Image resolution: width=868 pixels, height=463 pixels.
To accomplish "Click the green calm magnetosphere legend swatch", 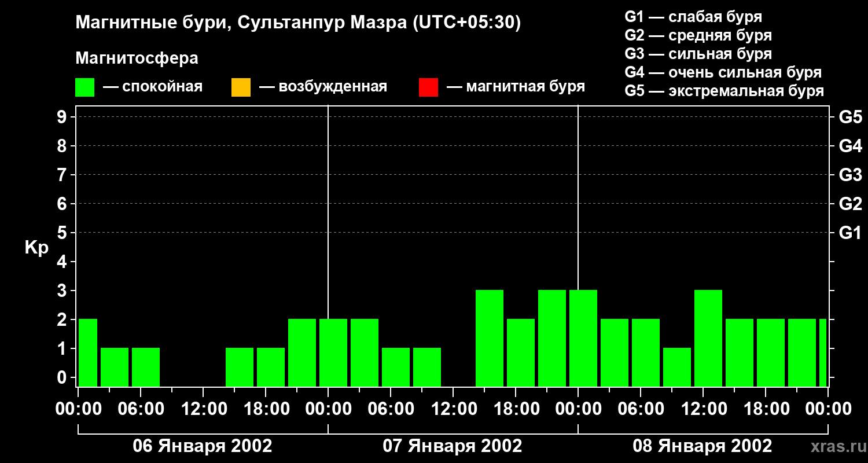I will 84,87.
